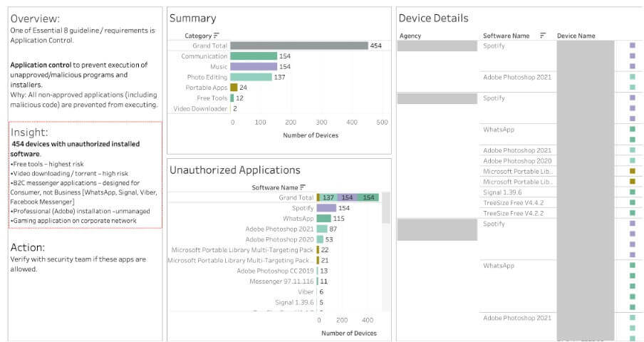Viewport: 644px width, 342px height.
Task: Click the Video Downloader category label
Action: (200, 108)
